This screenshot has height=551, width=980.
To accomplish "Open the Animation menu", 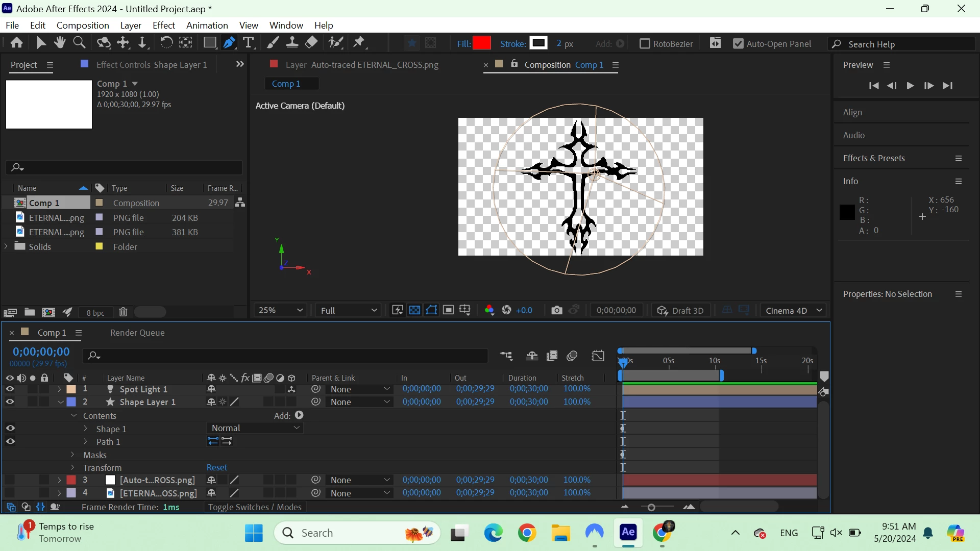I will pos(207,25).
